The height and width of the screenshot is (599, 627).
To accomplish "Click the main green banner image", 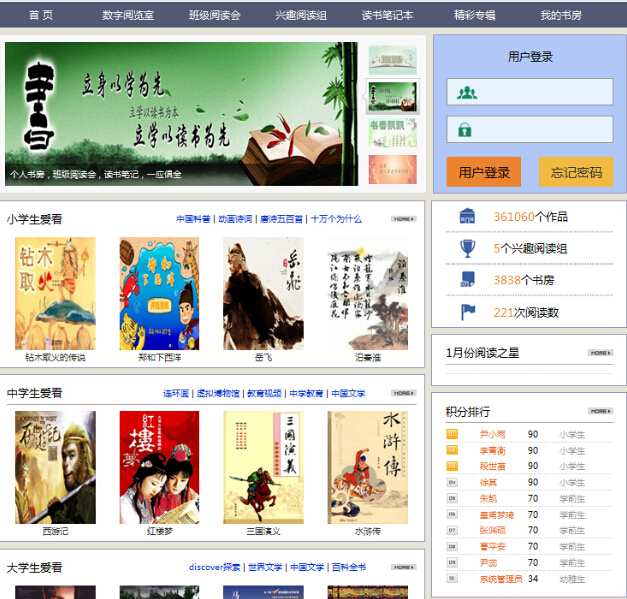I will (181, 114).
